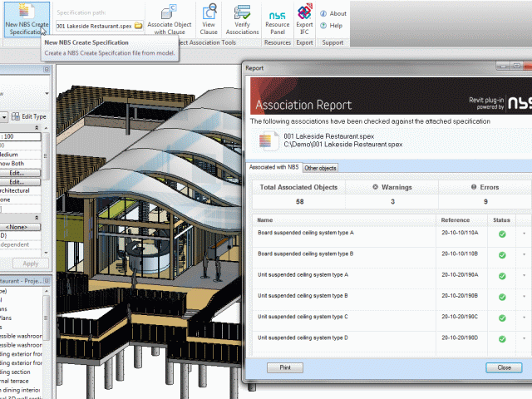
Task: Click the specification path input field
Action: tap(95, 26)
